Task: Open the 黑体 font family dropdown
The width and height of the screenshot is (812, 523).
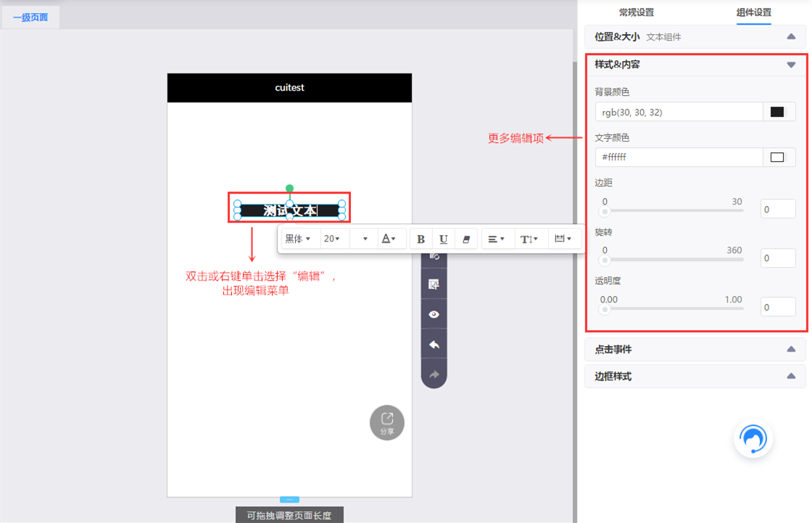Action: tap(298, 239)
